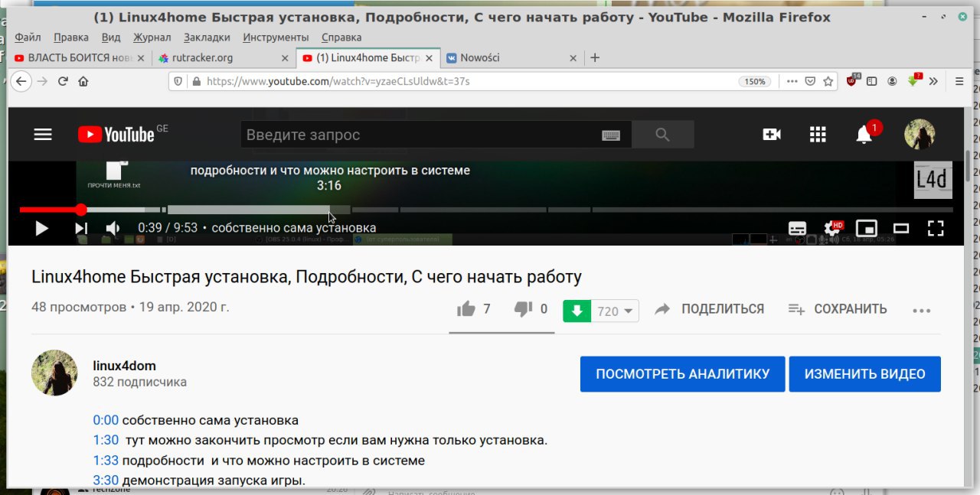This screenshot has height=495, width=980.
Task: Open the Правка menu
Action: coord(71,37)
